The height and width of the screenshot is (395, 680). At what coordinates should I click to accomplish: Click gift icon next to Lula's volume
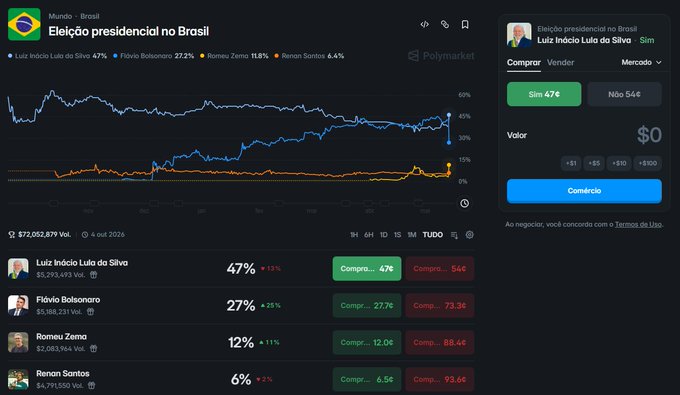pyautogui.click(x=93, y=274)
